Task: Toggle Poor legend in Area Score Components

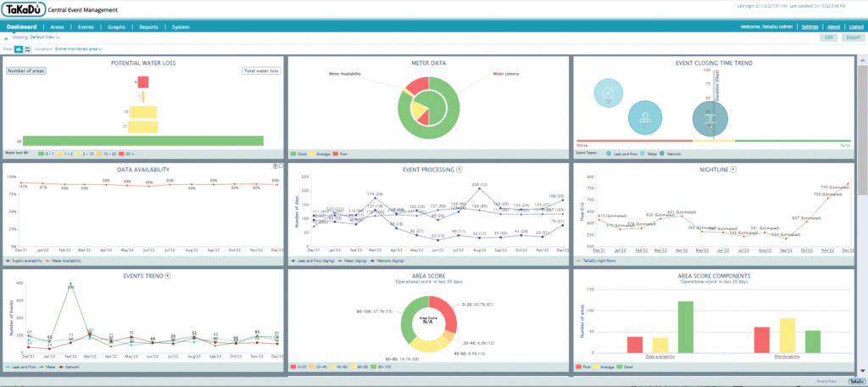Action: pos(583,367)
